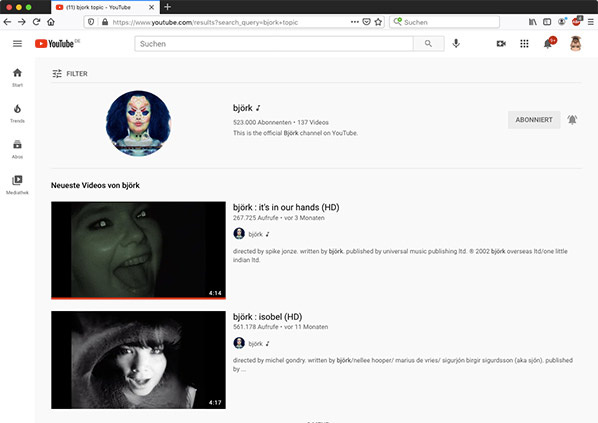Screen dimensions: 598x423
Task: Expand the FILTER options
Action: 70,74
